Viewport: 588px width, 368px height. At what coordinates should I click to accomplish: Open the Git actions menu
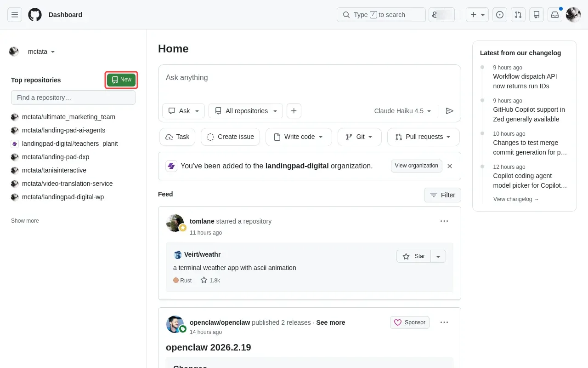point(359,137)
